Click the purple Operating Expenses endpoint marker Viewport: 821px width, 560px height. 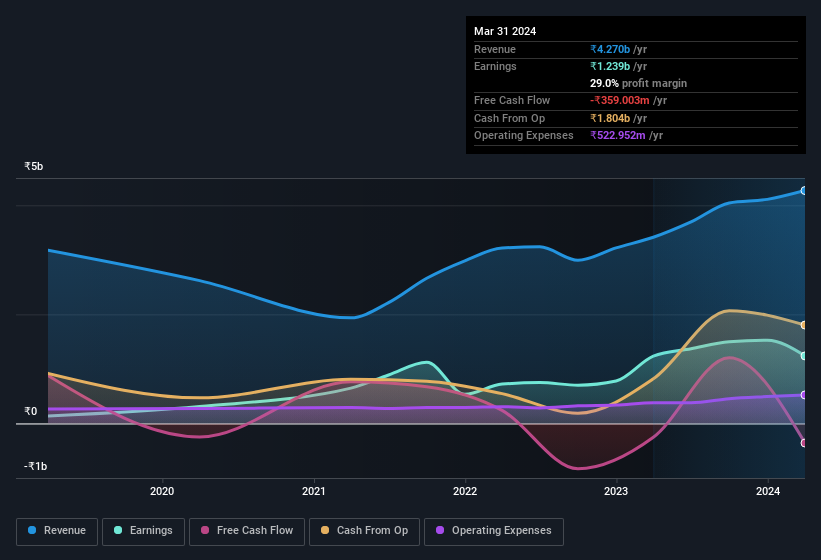pos(803,395)
